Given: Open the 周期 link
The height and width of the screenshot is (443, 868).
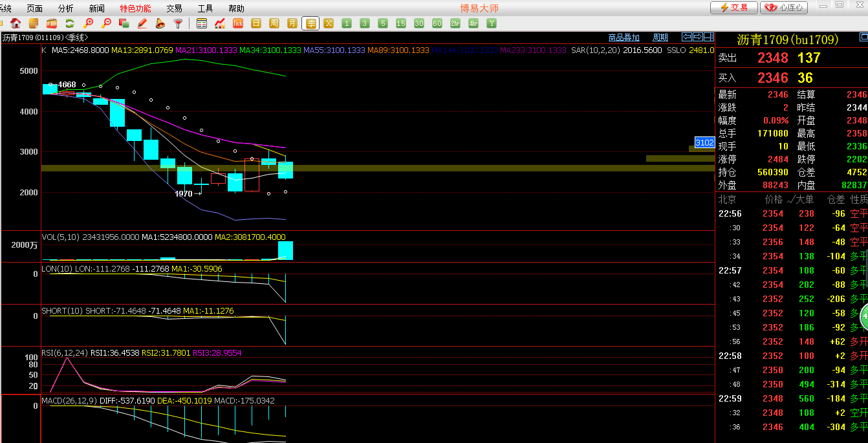Looking at the screenshot, I should [660, 38].
